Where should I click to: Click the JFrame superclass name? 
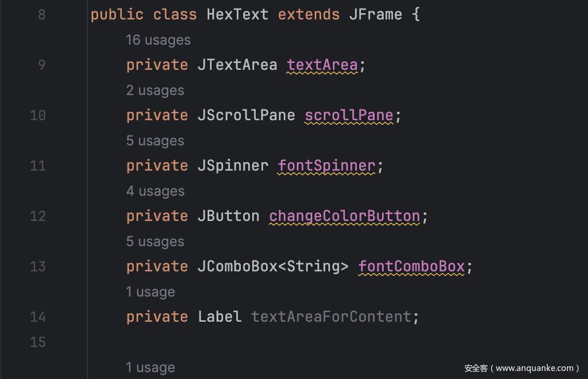tap(375, 14)
